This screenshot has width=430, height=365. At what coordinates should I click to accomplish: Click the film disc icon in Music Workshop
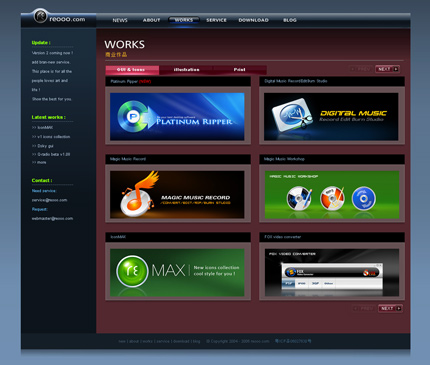point(299,198)
